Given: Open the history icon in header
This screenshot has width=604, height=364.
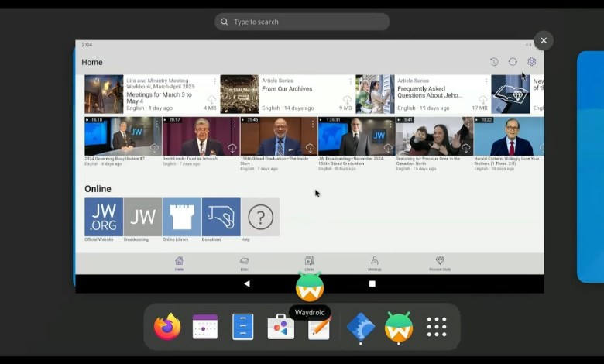Looking at the screenshot, I should tap(494, 62).
